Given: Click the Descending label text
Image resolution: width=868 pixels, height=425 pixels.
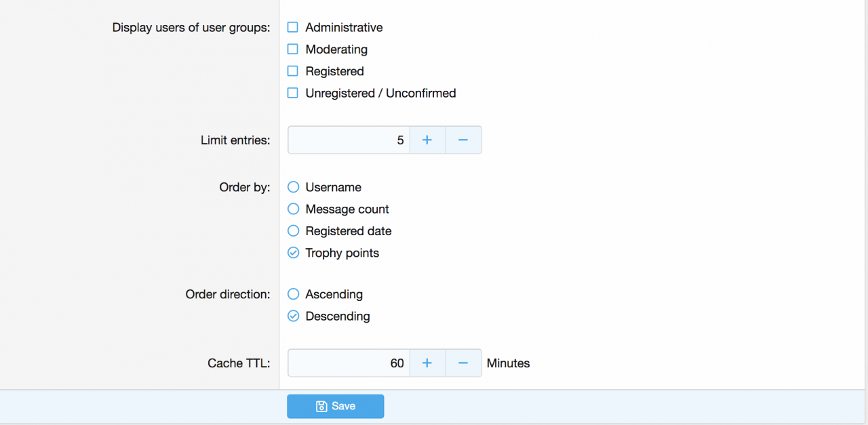Looking at the screenshot, I should (338, 317).
